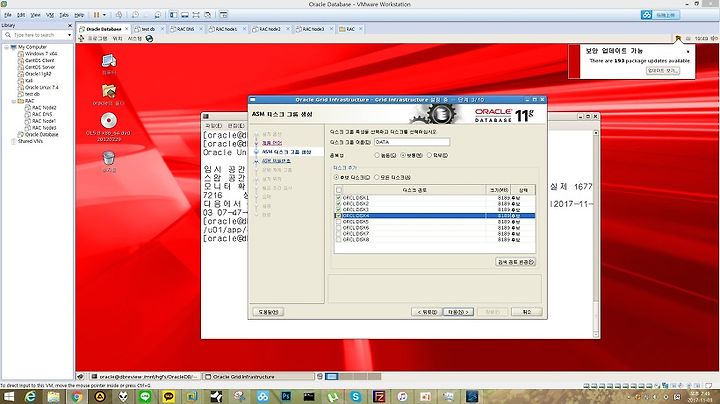Image resolution: width=720 pixels, height=404 pixels.
Task: Open KakaoTalk from the taskbar
Action: 169,396
